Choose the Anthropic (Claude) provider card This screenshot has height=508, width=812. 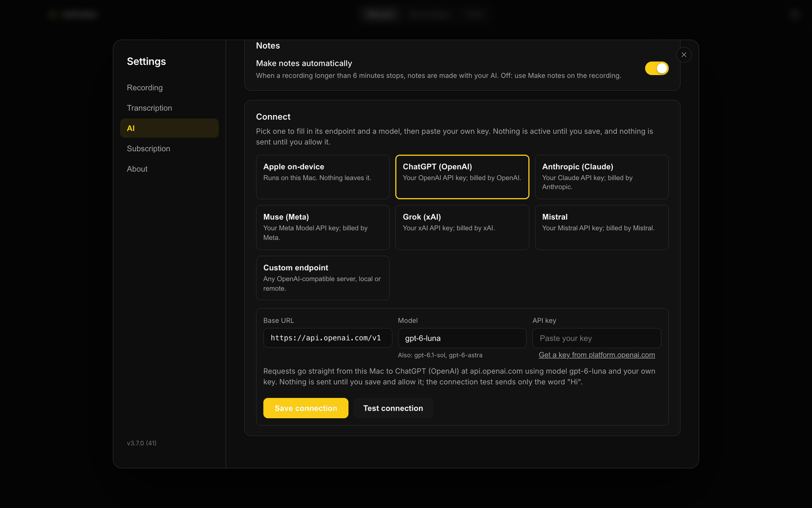(x=602, y=177)
